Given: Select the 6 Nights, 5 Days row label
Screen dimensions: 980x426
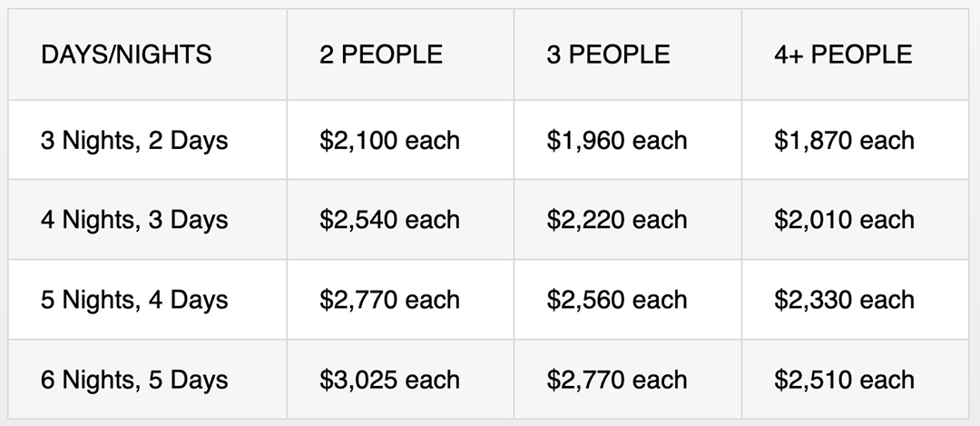Looking at the screenshot, I should [134, 380].
